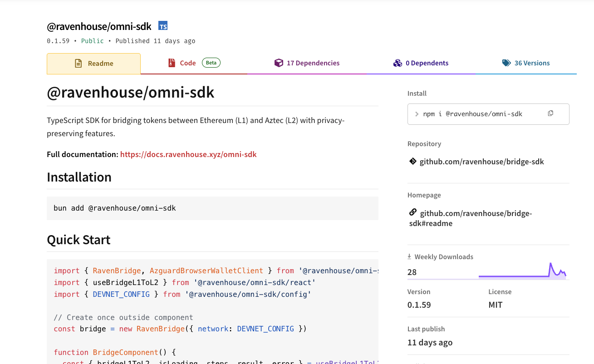594x364 pixels.
Task: Click the Public visibility label
Action: tap(92, 41)
